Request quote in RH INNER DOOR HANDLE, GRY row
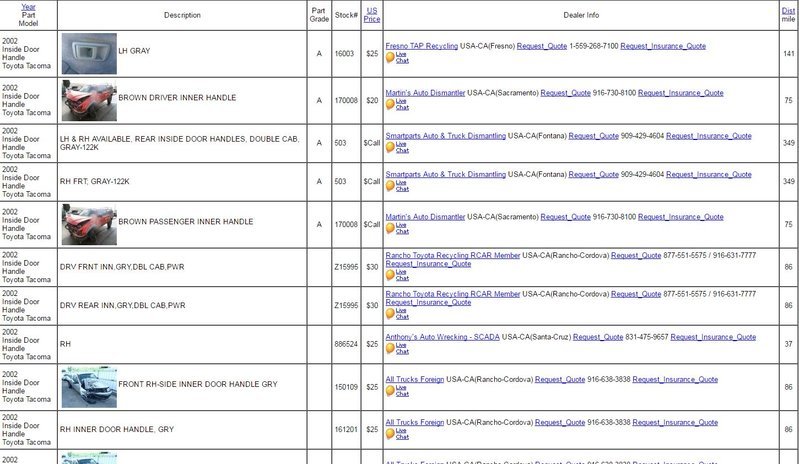Screen dimensions: 799x464 click(560, 422)
